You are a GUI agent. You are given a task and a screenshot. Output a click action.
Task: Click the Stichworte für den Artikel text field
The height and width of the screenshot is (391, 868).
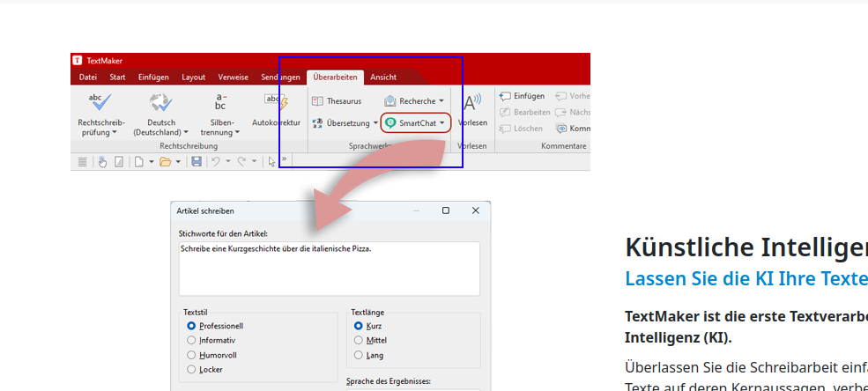[329, 269]
